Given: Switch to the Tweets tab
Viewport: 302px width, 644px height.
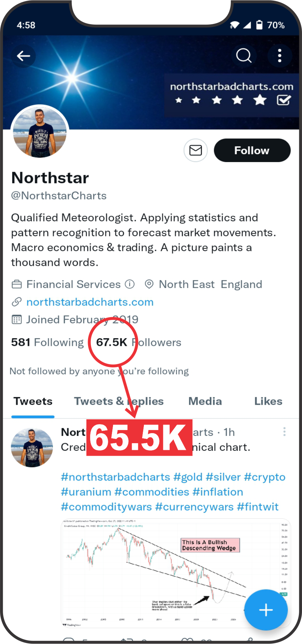Looking at the screenshot, I should pyautogui.click(x=33, y=401).
